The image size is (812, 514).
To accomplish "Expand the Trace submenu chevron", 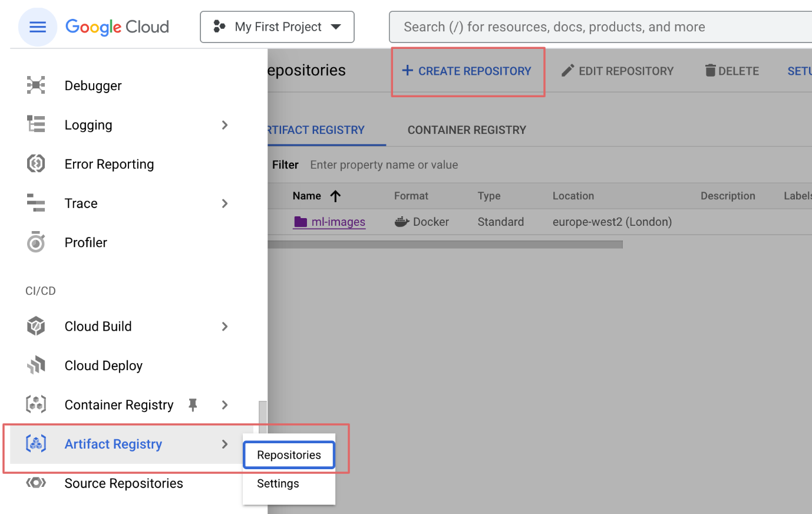I will [225, 203].
